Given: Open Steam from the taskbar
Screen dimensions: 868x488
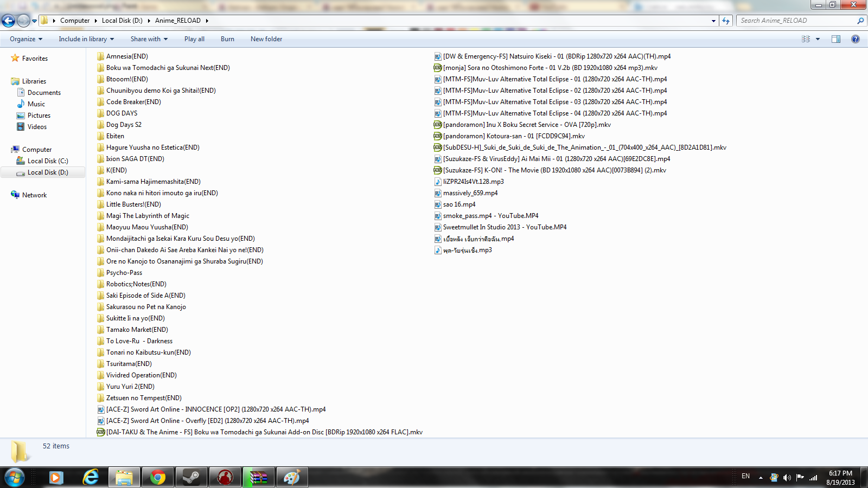Looking at the screenshot, I should 191,478.
